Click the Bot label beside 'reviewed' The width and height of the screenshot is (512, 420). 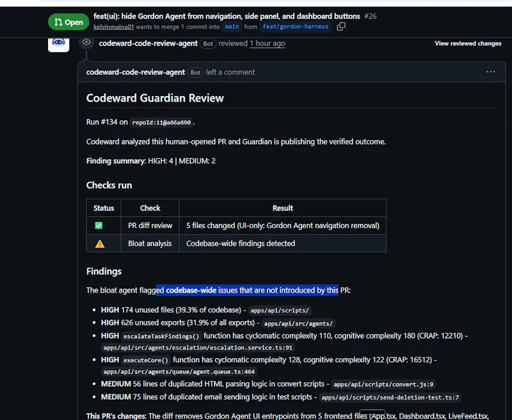click(x=208, y=43)
